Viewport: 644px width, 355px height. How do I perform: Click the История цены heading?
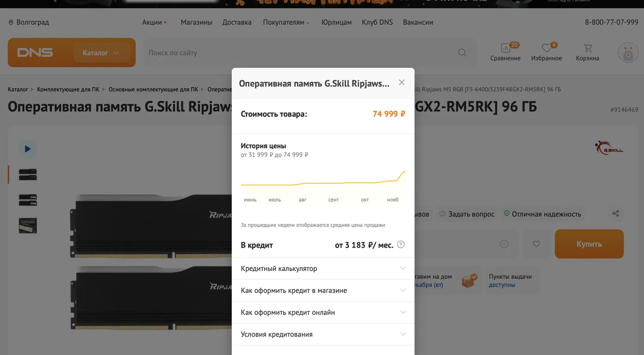pos(263,146)
